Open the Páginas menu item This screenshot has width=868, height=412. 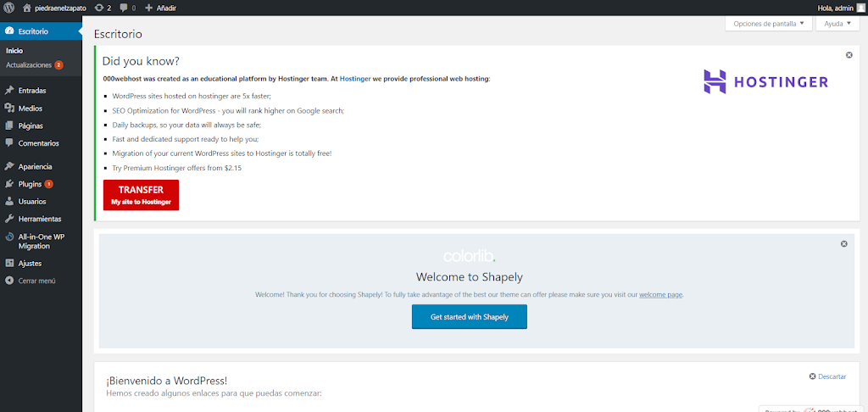(x=31, y=125)
